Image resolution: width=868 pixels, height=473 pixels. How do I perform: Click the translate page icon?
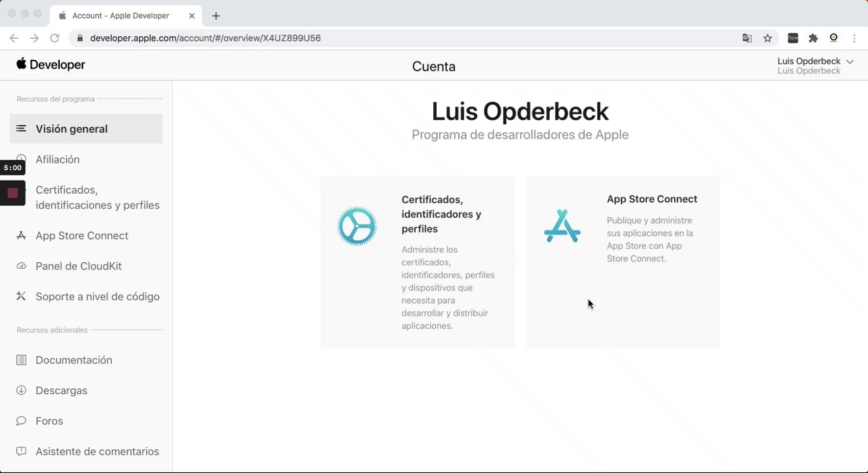747,38
